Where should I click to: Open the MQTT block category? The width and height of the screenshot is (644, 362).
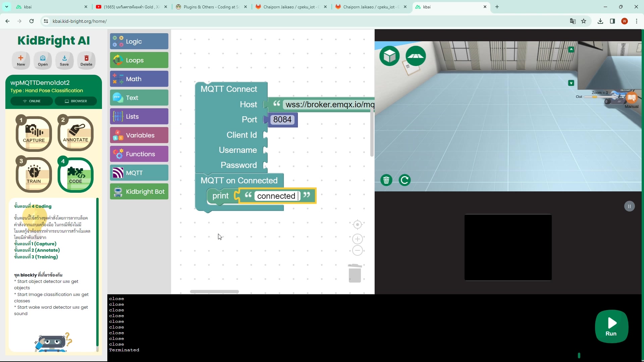coord(139,173)
